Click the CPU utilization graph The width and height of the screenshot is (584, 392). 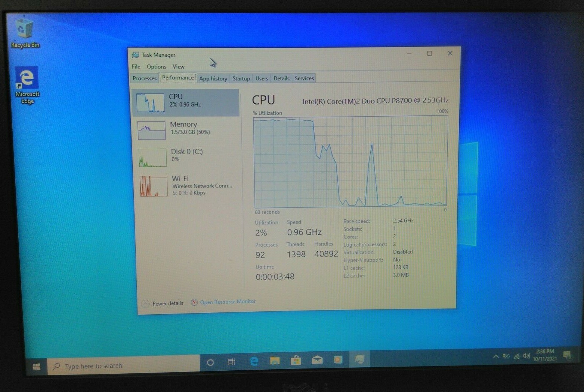350,161
